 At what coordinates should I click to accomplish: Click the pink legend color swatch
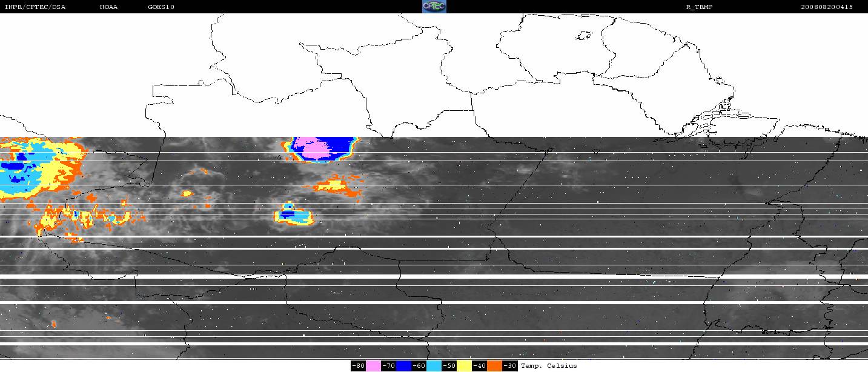click(373, 366)
